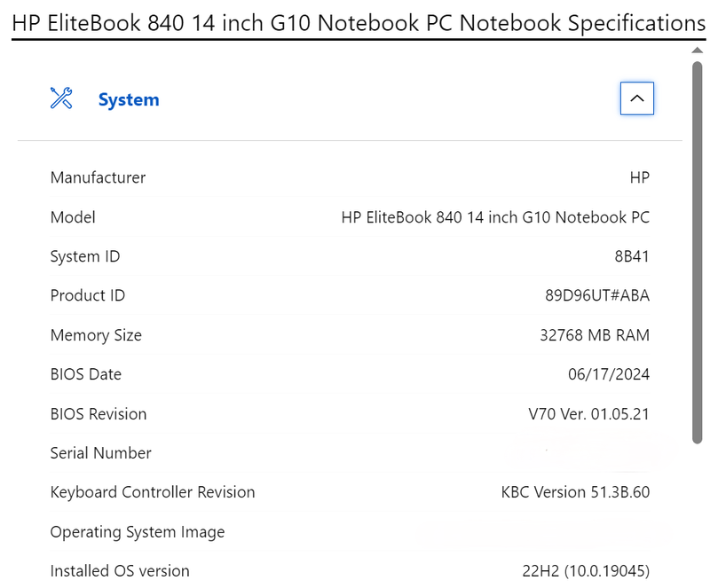Screen dimensions: 710x588
Task: Select the BIOS Revision value V70 Ver. 01.05.21
Action: 588,414
